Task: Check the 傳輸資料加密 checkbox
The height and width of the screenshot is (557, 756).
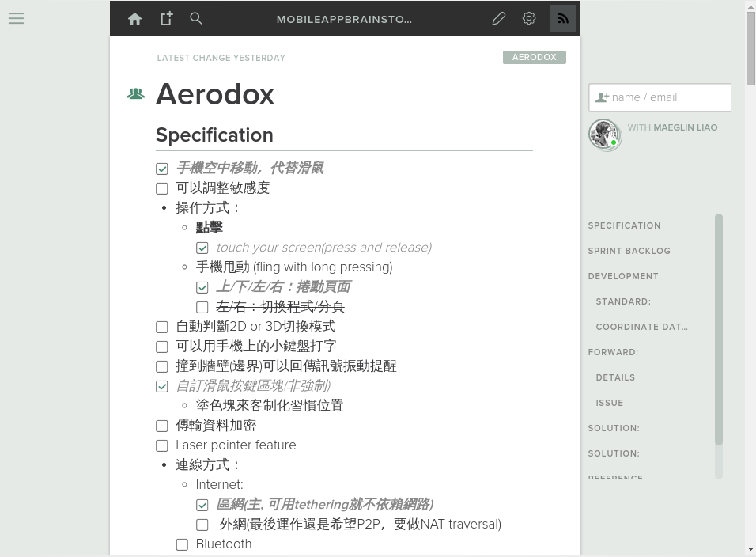Action: click(162, 426)
